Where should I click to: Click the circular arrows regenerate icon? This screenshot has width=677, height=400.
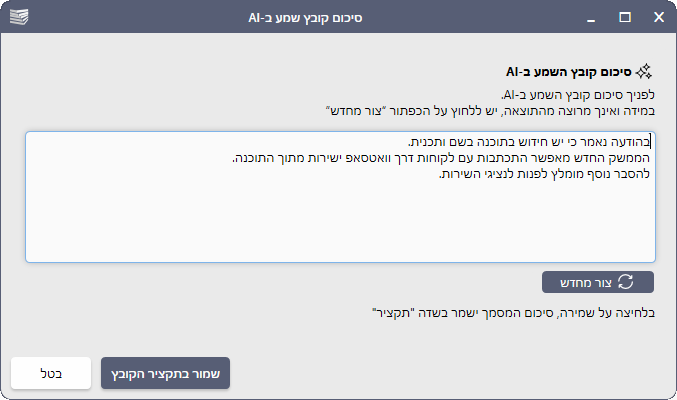(626, 282)
